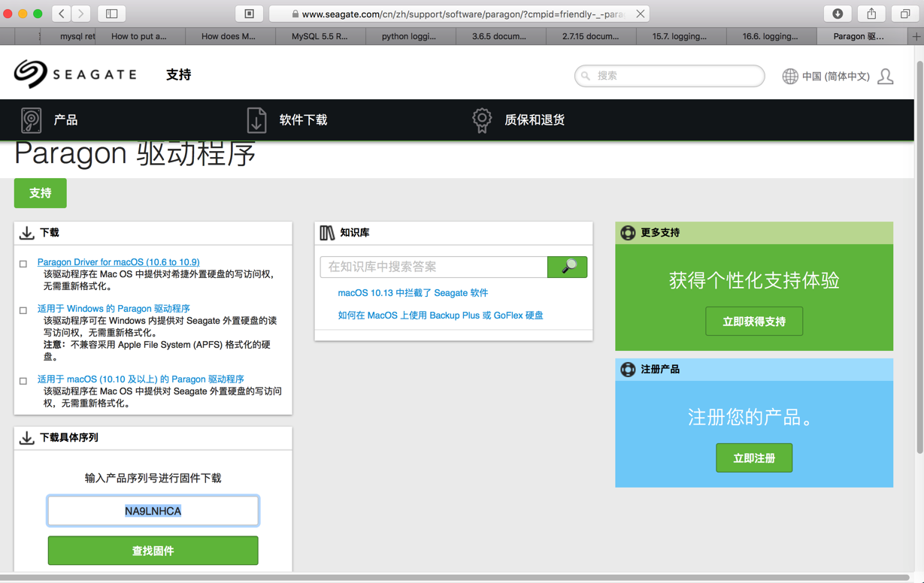Click the 质保和退货 warranty badge icon
The width and height of the screenshot is (924, 583).
tap(482, 120)
